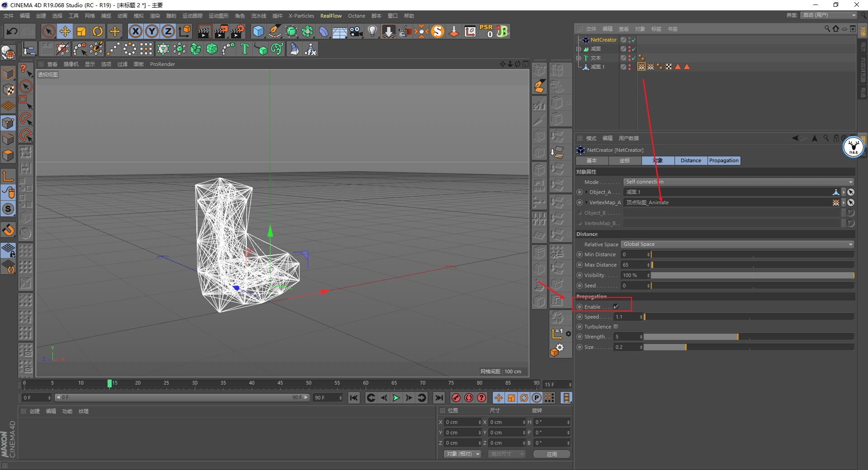This screenshot has width=868, height=470.
Task: Expand the 文本 object tree node
Action: click(579, 58)
